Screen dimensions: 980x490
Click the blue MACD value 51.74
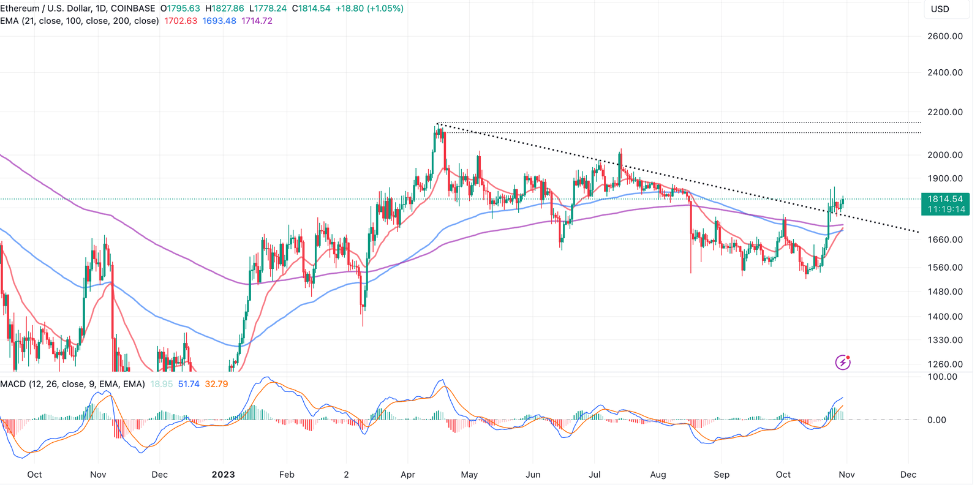[189, 384]
